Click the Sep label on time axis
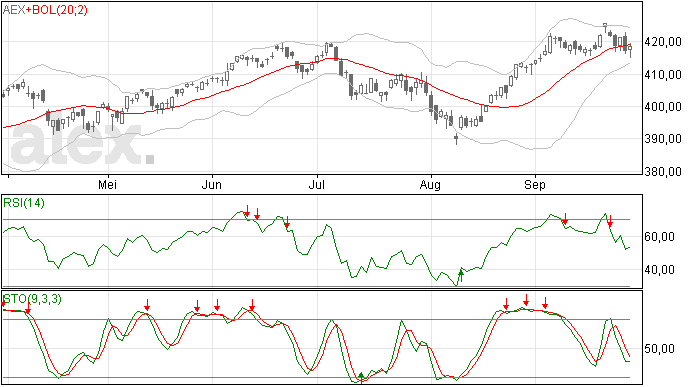 534,184
